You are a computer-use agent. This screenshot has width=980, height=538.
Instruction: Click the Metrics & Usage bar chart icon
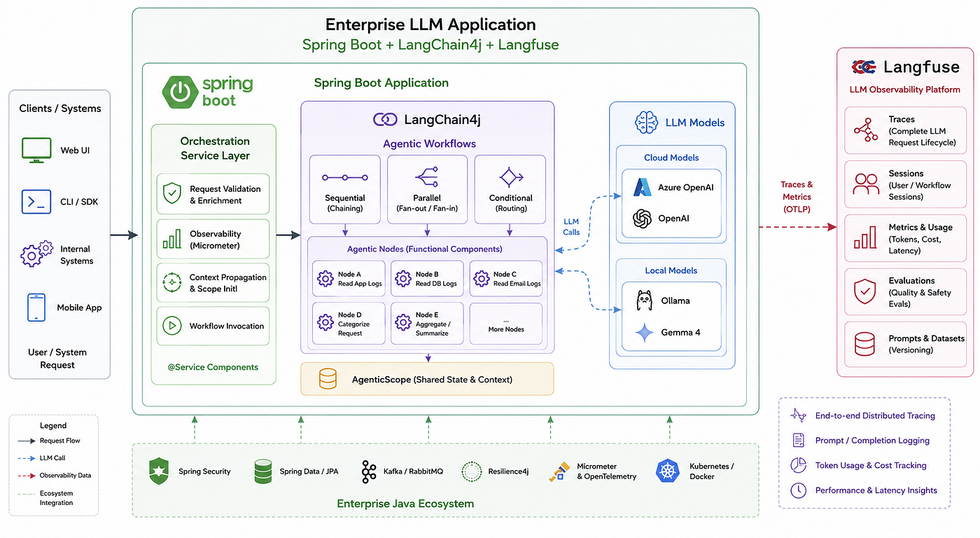pyautogui.click(x=865, y=238)
